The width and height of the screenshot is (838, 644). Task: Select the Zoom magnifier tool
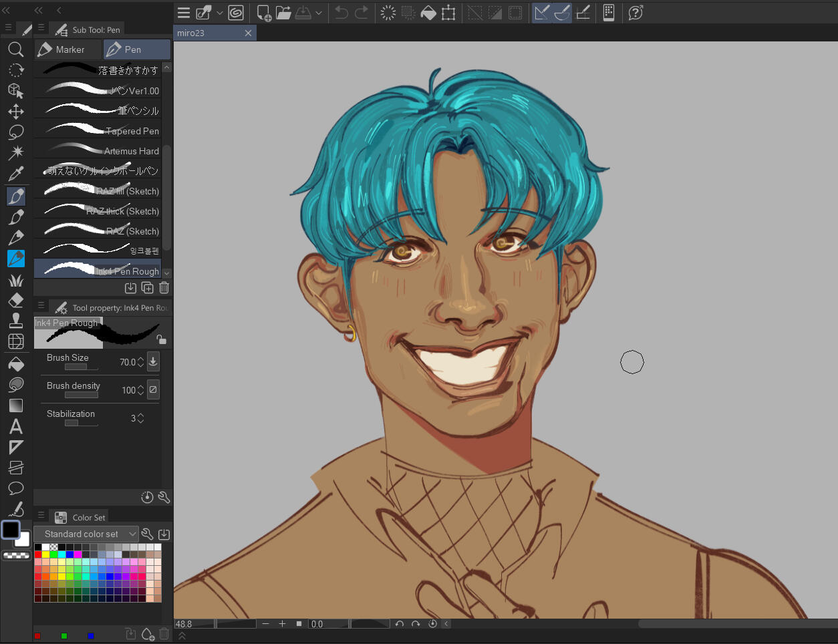point(16,49)
